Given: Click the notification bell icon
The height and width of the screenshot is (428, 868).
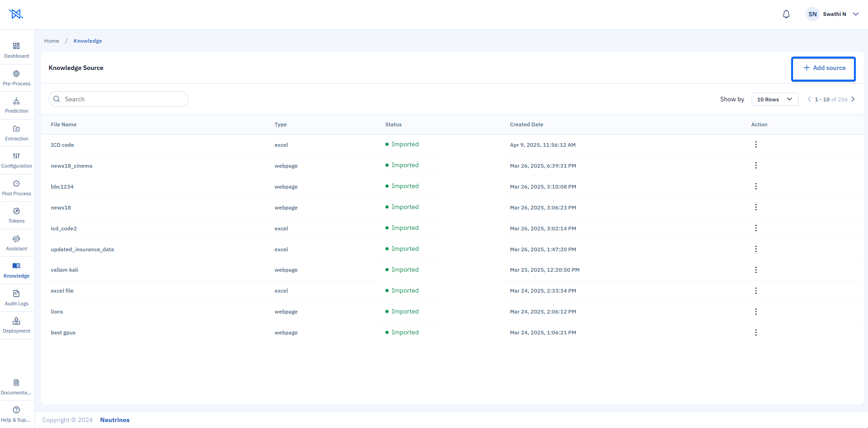Looking at the screenshot, I should (x=786, y=14).
